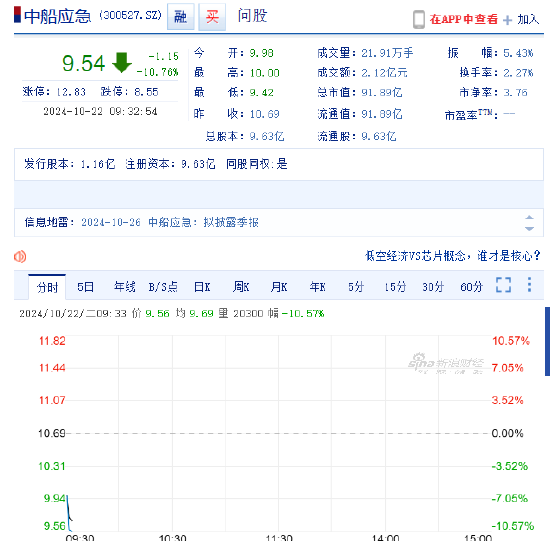Click the 11.82 price axis label
The width and height of the screenshot is (550, 541).
point(52,341)
